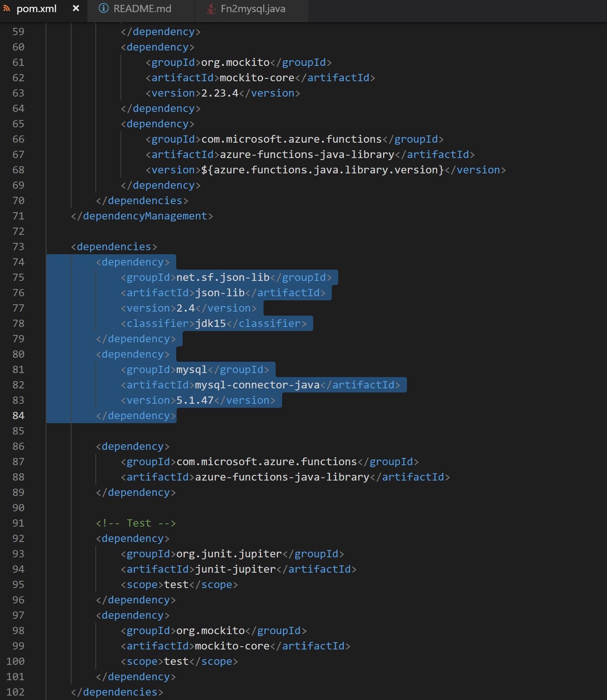Click mysql-connector-java on line 82
The image size is (607, 700).
[257, 385]
